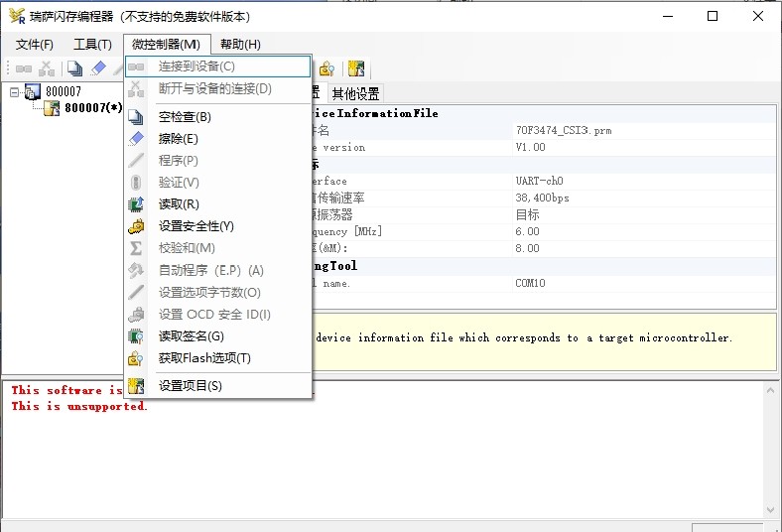Click the 70F3474_CSI3.prm file name value
Image resolution: width=782 pixels, height=532 pixels.
(x=564, y=131)
